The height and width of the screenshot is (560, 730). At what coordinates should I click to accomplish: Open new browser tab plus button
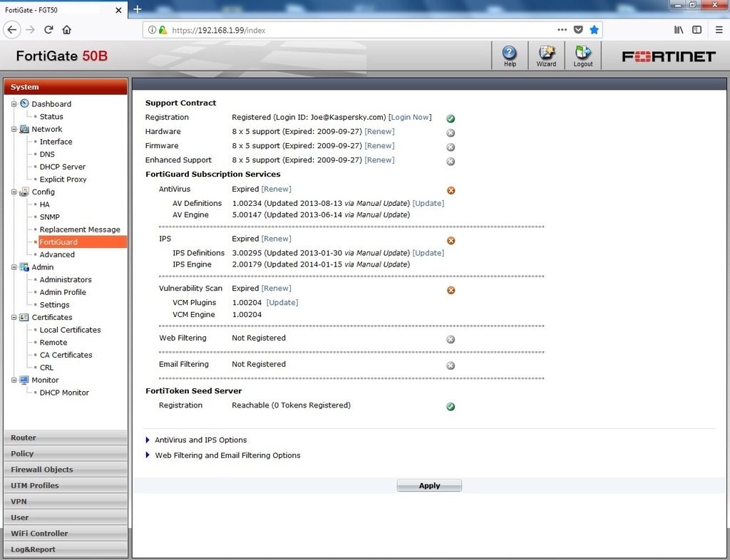pos(138,9)
